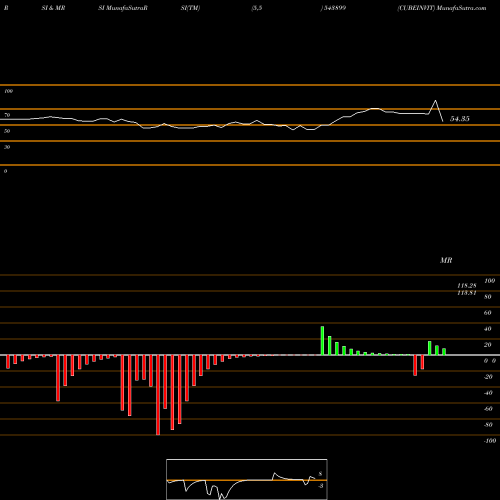Click the RSI axis label 30
This screenshot has height=500, width=500.
7,147
